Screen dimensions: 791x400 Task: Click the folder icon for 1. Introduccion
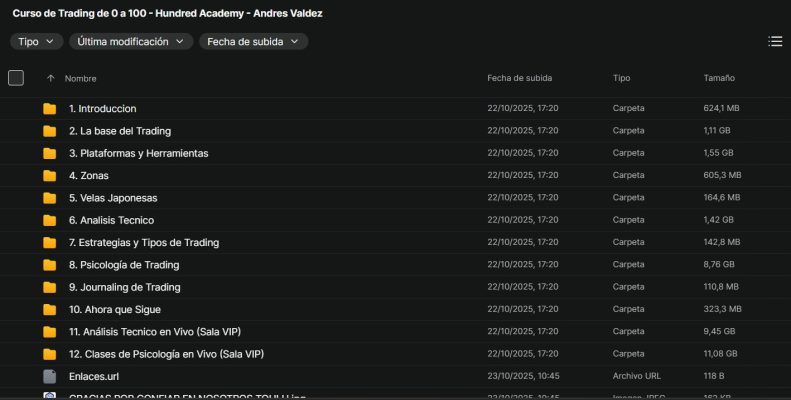[49, 109]
